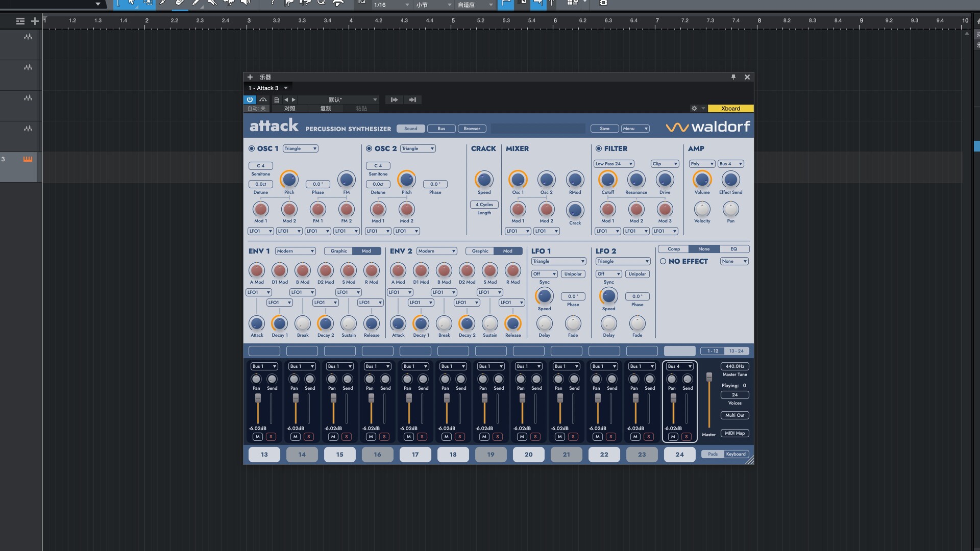Image resolution: width=980 pixels, height=551 pixels.
Task: Click the Save button
Action: coord(604,129)
